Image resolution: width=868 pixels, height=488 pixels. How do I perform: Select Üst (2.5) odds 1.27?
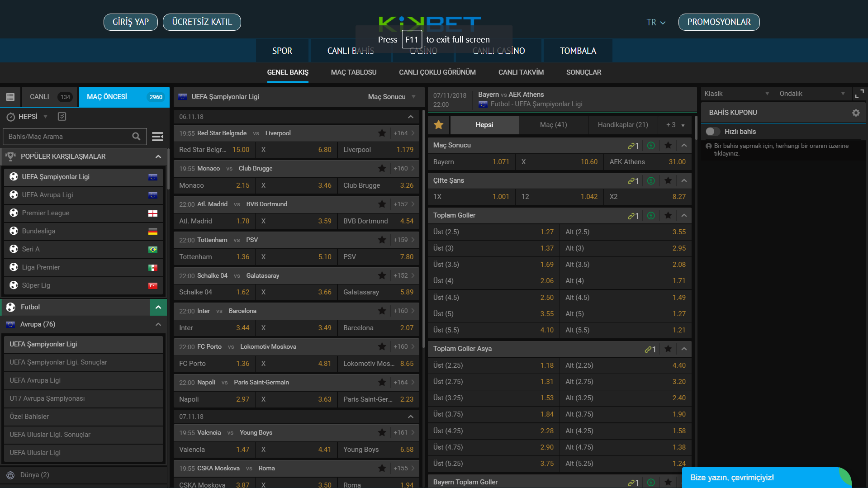pos(493,232)
